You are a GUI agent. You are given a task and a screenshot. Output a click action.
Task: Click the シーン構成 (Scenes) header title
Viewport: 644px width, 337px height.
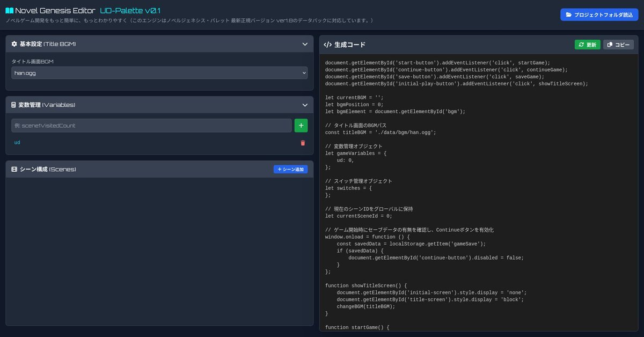point(48,170)
